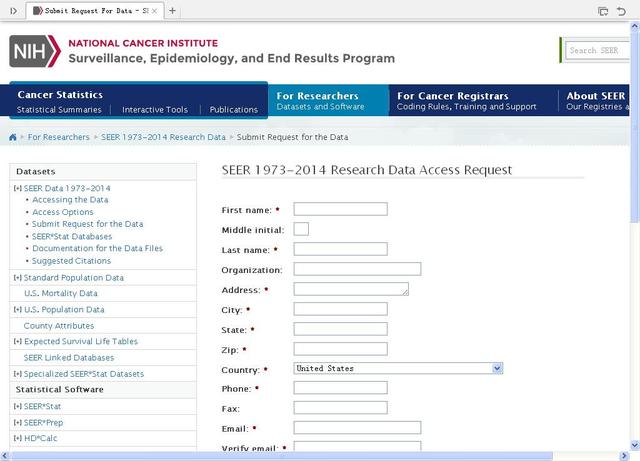
Task: Expand Standard Population Data node
Action: point(18,278)
